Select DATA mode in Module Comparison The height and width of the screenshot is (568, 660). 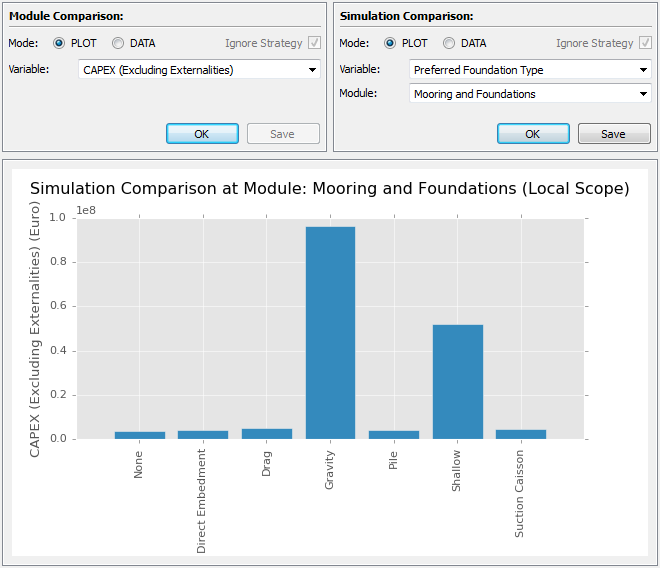click(x=118, y=43)
